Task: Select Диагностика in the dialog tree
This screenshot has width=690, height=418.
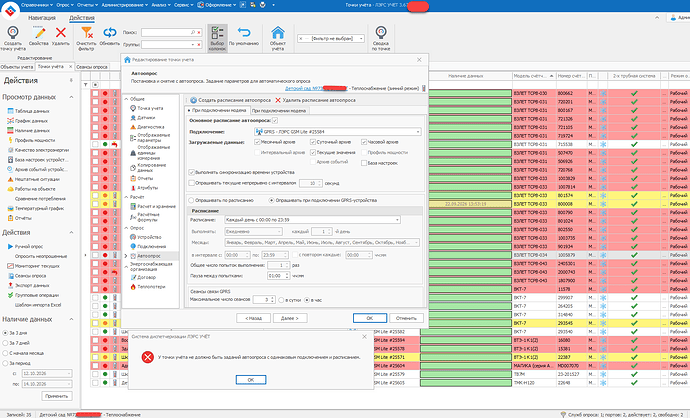Action: click(x=150, y=127)
